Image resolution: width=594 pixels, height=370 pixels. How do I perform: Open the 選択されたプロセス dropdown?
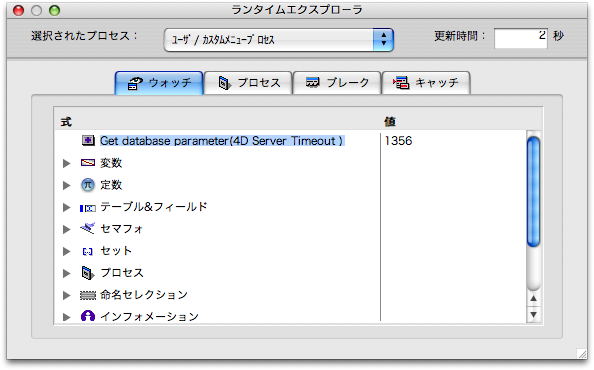point(279,39)
